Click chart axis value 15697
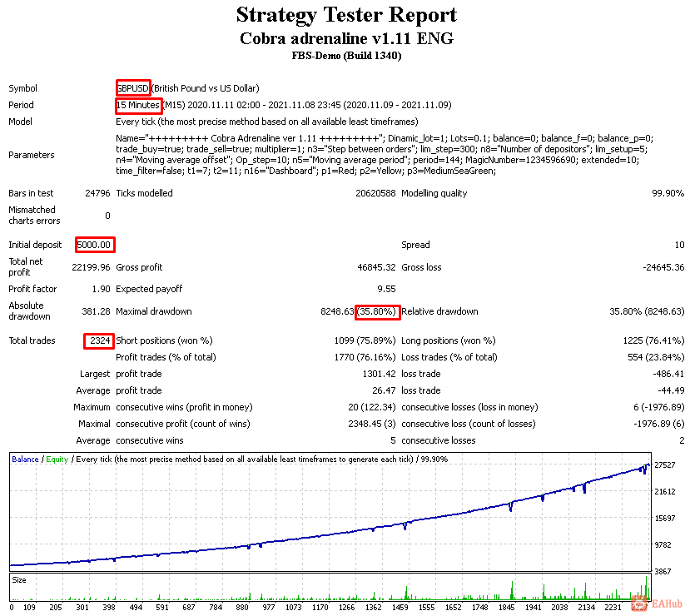Image resolution: width=690 pixels, height=616 pixels. [x=664, y=519]
